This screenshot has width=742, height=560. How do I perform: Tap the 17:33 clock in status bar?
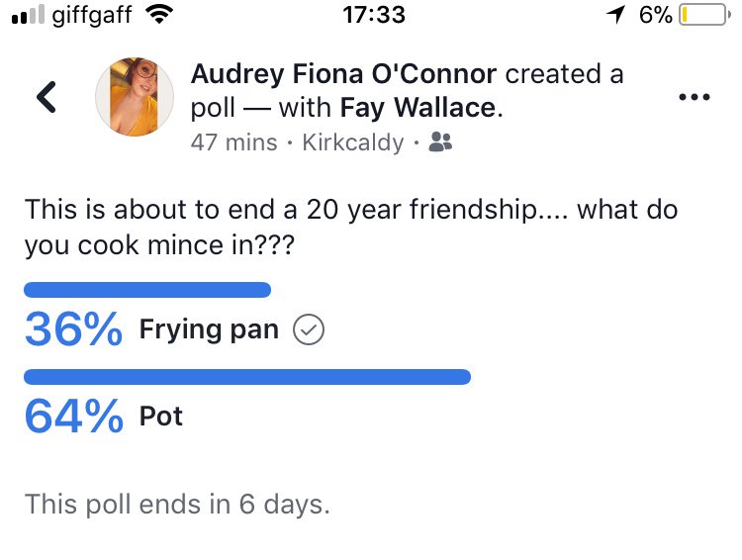coord(374,14)
